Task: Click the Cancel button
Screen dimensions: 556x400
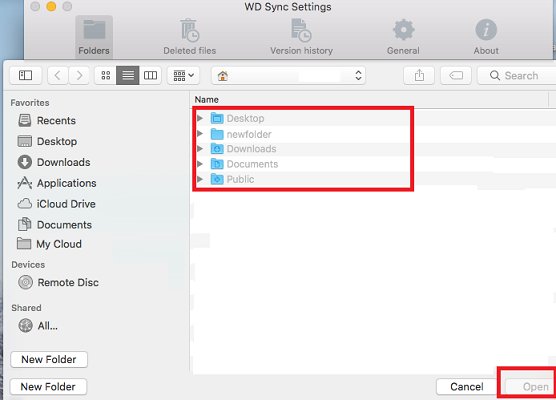Action: (467, 387)
